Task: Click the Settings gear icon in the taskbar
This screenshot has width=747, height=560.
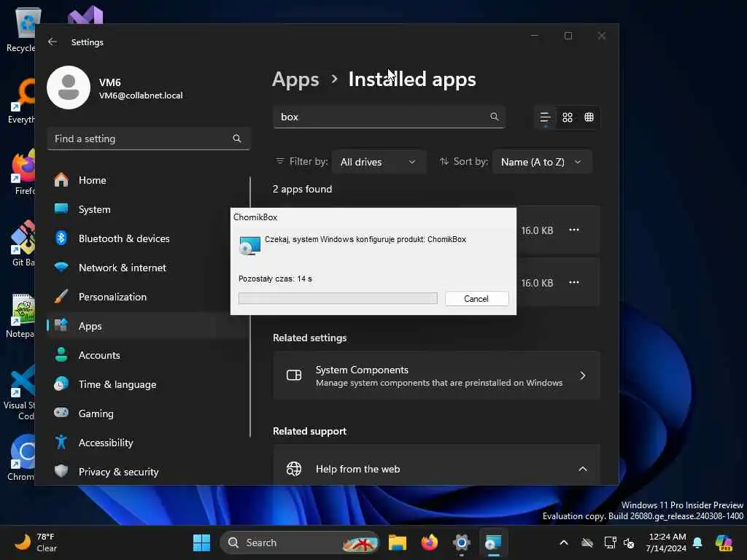Action: (x=461, y=542)
